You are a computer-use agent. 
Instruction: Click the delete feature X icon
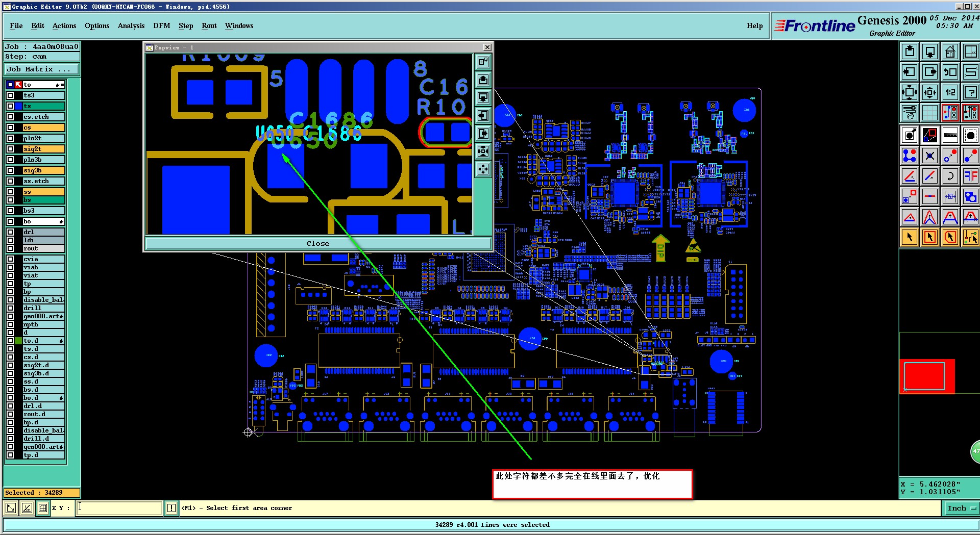pyautogui.click(x=930, y=156)
